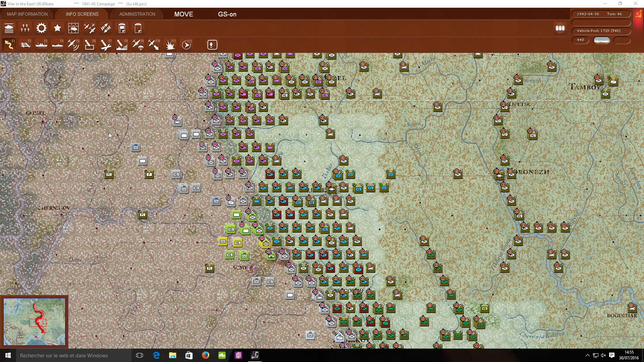Select F2 rail move mode
644x362 pixels.
(x=25, y=45)
